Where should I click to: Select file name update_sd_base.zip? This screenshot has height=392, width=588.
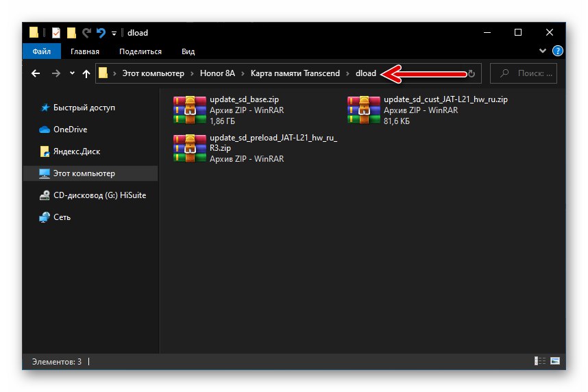[x=244, y=99]
